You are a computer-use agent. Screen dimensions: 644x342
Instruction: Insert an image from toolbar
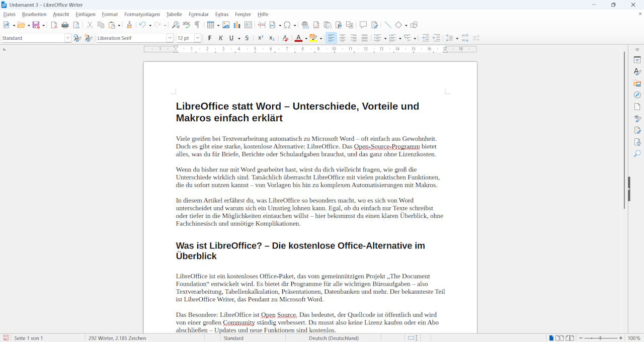[x=226, y=25]
